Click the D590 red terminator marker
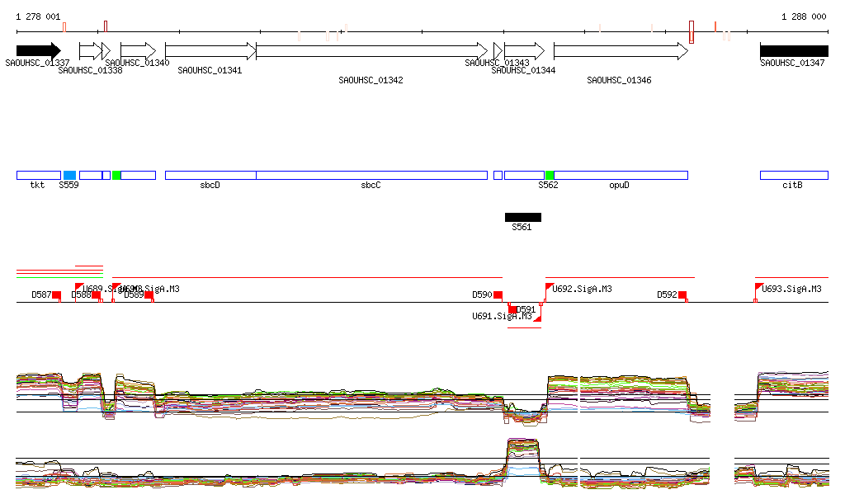The width and height of the screenshot is (845, 504). (x=498, y=295)
